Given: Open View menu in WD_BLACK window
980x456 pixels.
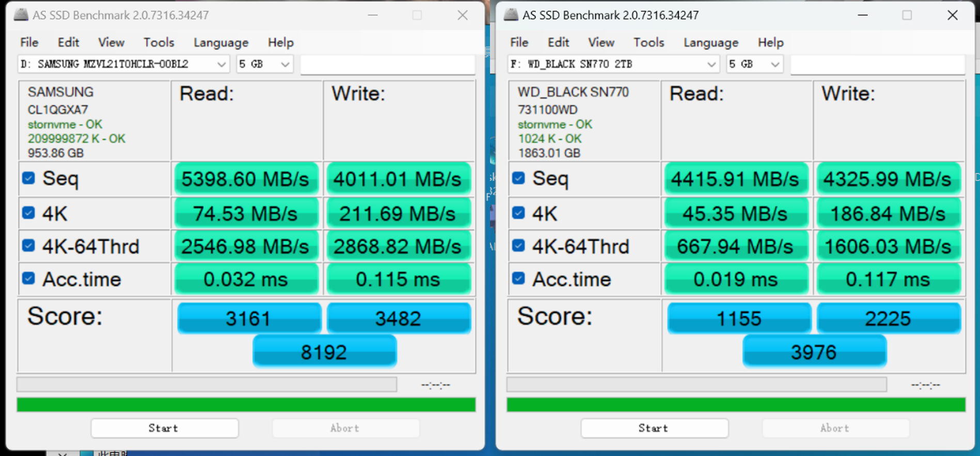Looking at the screenshot, I should (601, 42).
